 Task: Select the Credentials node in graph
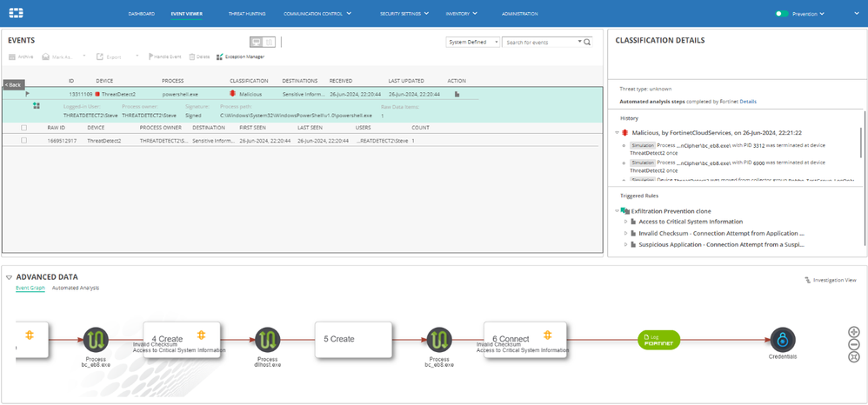(x=782, y=340)
